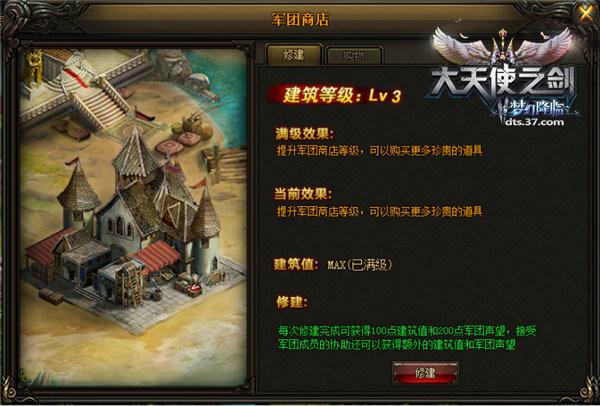This screenshot has width=600, height=406.
Task: Close the 军团商店 window with the X
Action: (x=586, y=14)
